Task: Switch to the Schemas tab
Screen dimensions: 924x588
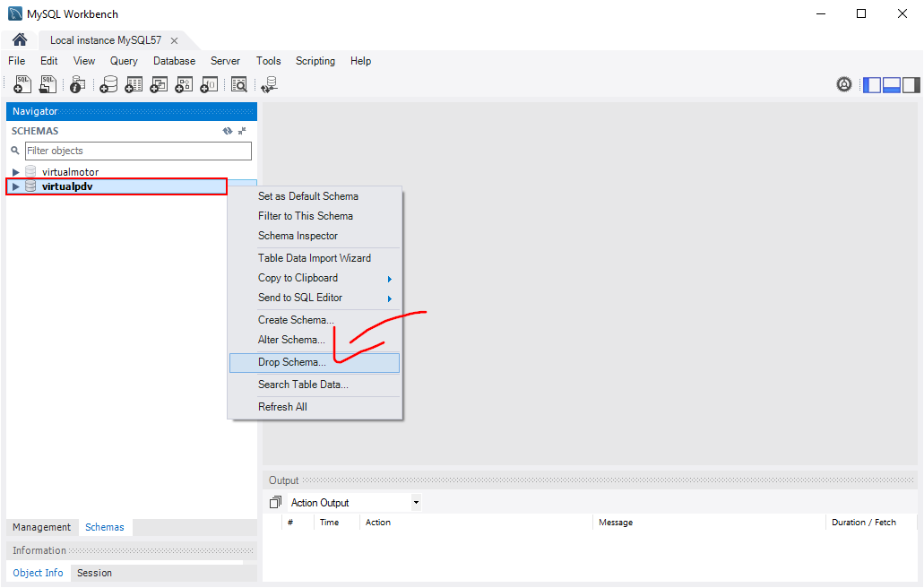Action: coord(105,527)
